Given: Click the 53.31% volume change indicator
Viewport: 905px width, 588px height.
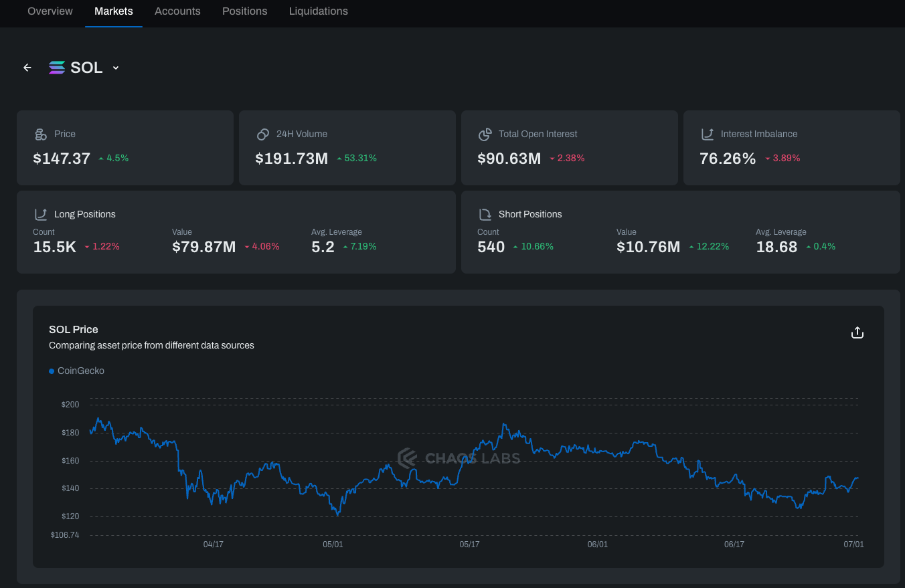Looking at the screenshot, I should [357, 159].
